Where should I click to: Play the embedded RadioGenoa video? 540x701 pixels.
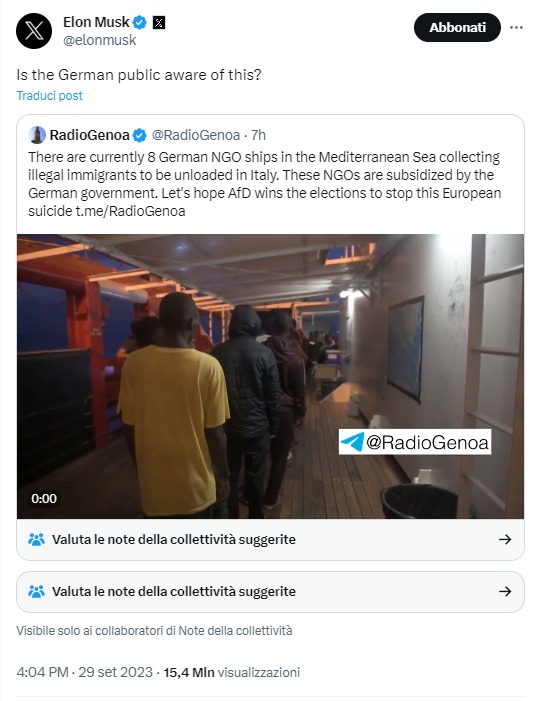click(270, 376)
